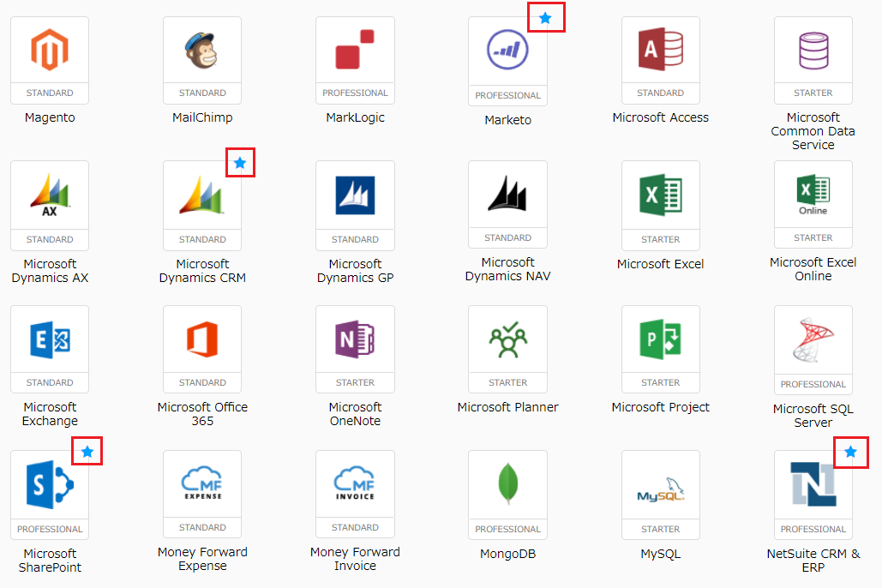Click the "NetSuite CRM & ERP" name label
The height and width of the screenshot is (588, 882).
click(813, 561)
